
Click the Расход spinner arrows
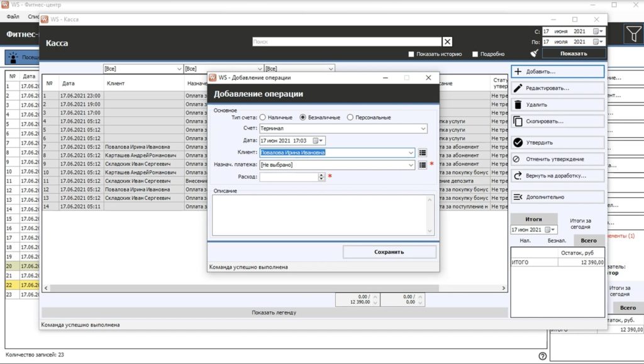pyautogui.click(x=321, y=177)
